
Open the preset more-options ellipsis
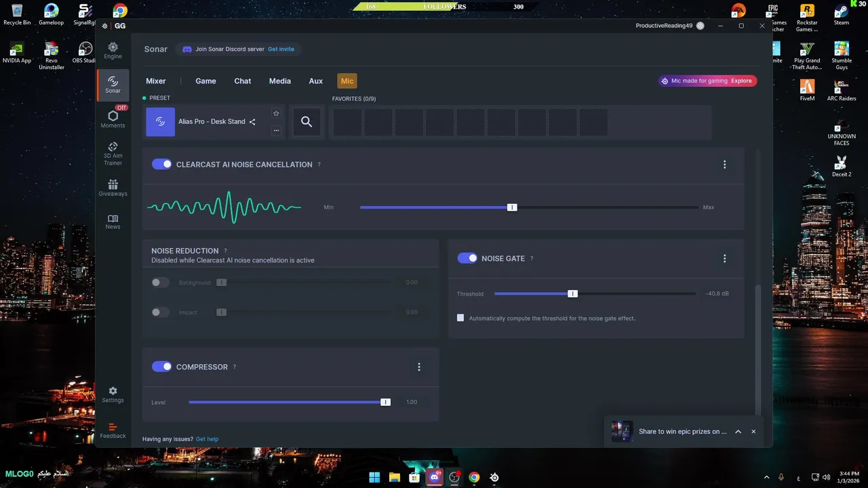click(276, 130)
